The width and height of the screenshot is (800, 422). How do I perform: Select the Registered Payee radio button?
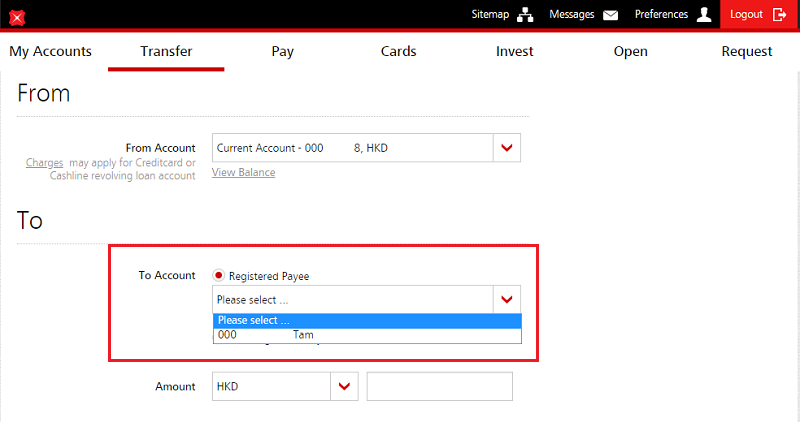218,276
